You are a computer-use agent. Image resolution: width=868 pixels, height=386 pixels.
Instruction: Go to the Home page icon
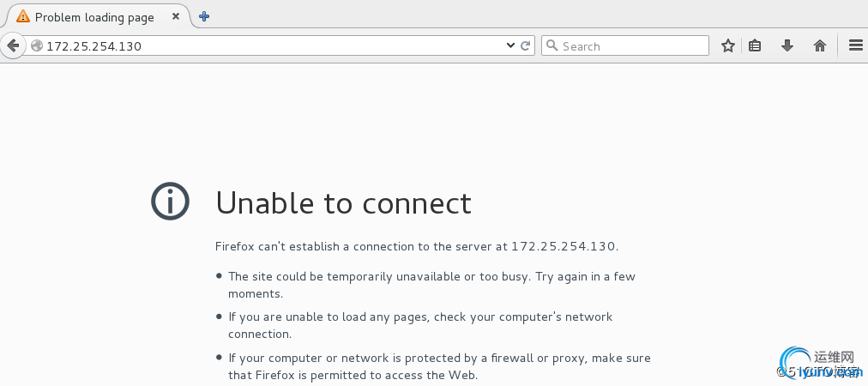[x=820, y=46]
